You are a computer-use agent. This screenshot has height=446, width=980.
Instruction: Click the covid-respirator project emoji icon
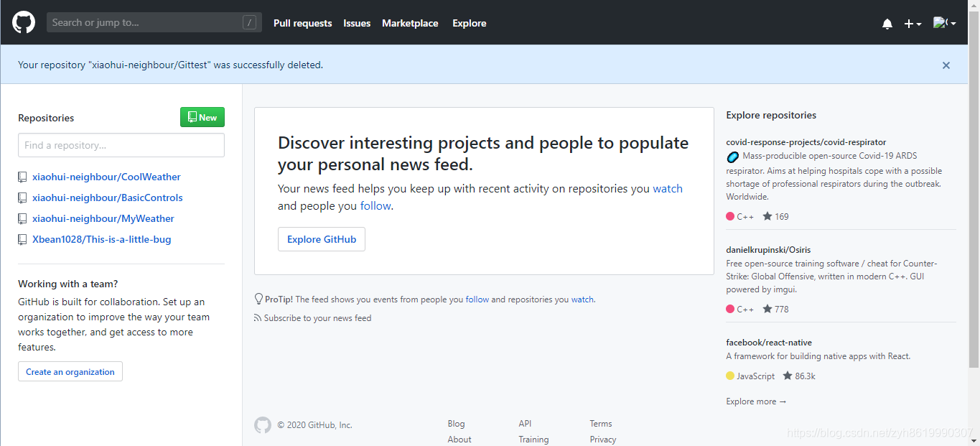pos(733,157)
